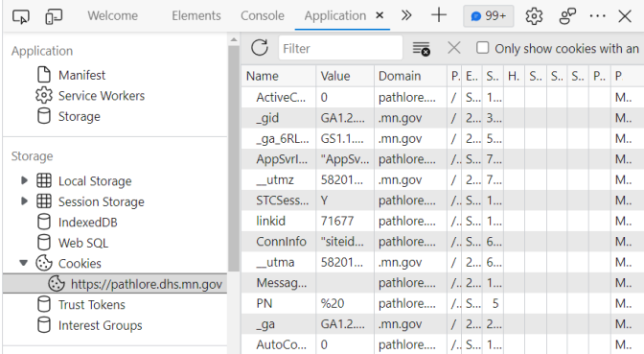644x354 pixels.
Task: Close the Application tab
Action: coord(379,15)
